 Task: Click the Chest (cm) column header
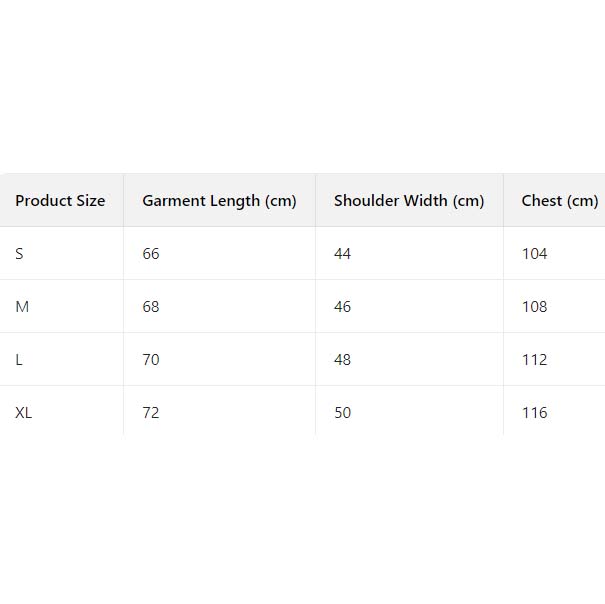point(559,201)
